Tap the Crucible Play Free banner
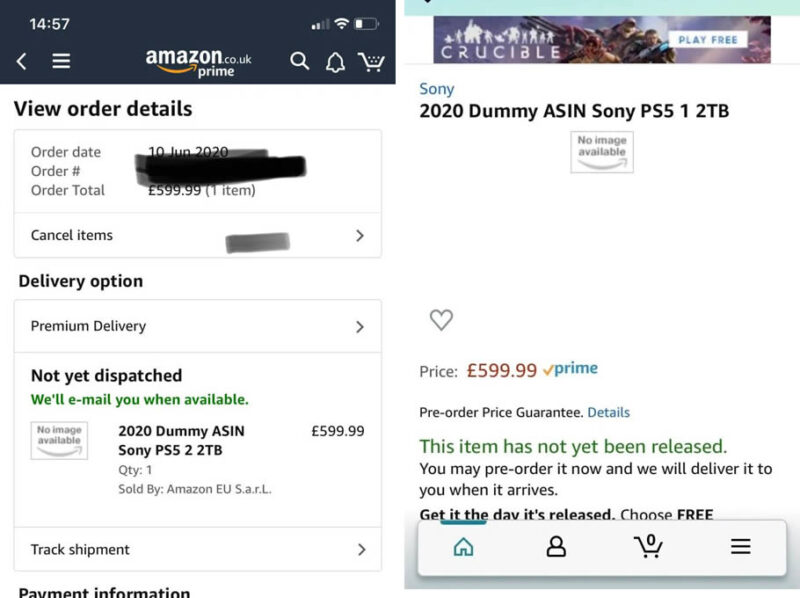Image resolution: width=800 pixels, height=598 pixels. (x=602, y=40)
